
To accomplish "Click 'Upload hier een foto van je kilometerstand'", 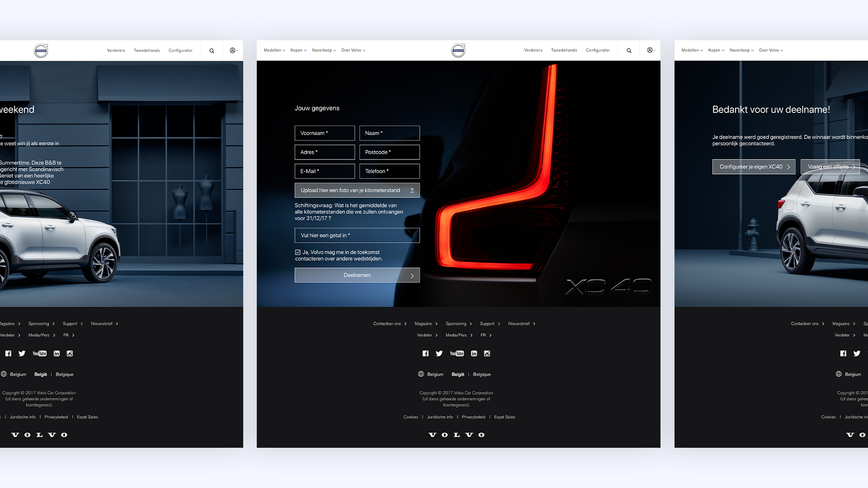I will point(357,190).
